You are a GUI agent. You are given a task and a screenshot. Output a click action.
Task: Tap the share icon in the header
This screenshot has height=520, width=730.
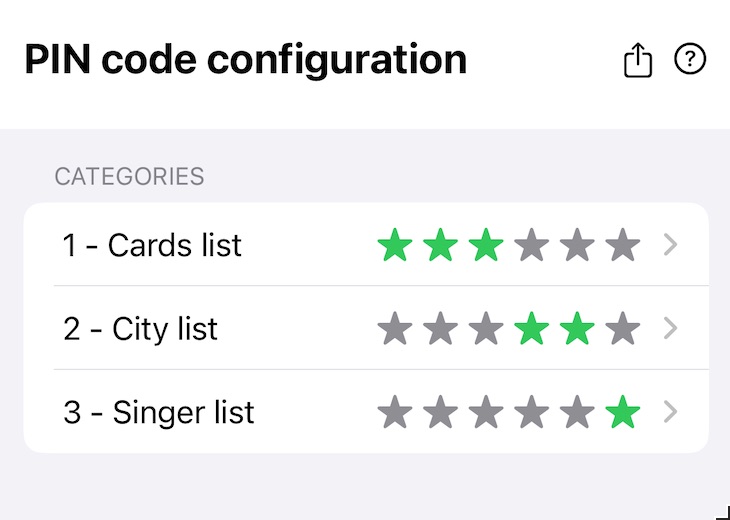tap(637, 60)
